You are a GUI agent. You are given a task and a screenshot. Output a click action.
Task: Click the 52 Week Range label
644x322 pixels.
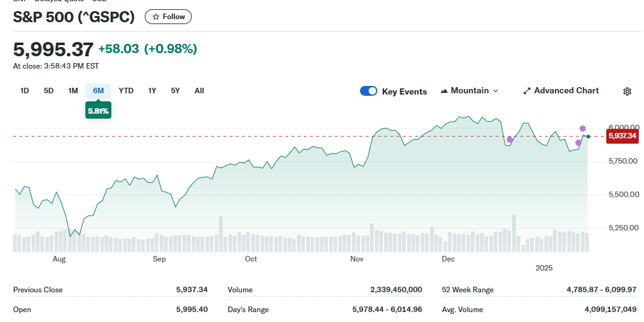click(468, 290)
